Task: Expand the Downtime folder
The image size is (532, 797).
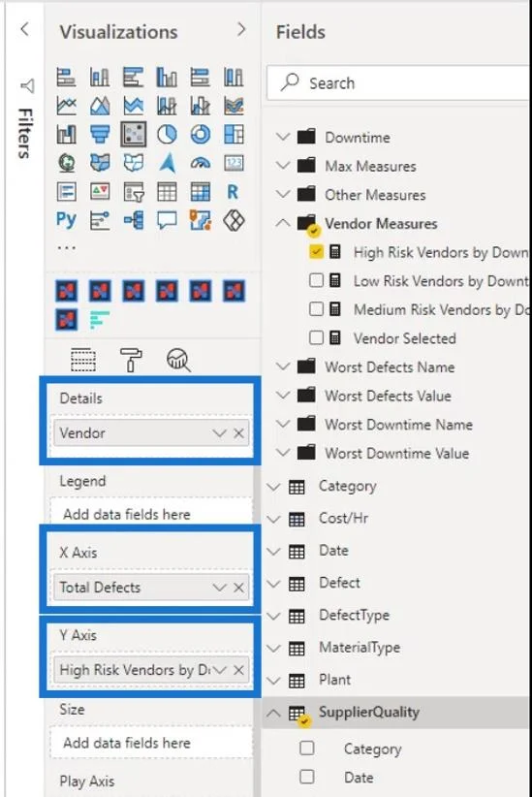Action: pos(283,137)
